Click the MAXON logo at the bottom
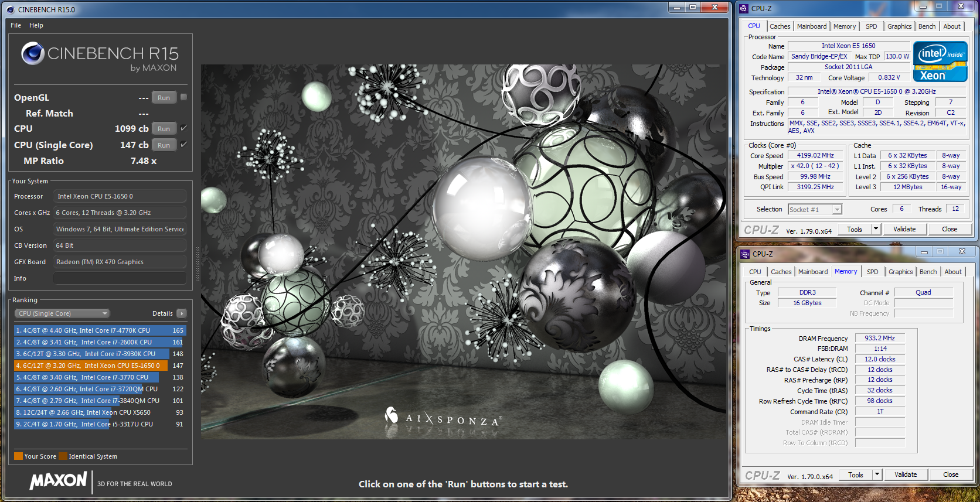The image size is (980, 502). pos(59,481)
